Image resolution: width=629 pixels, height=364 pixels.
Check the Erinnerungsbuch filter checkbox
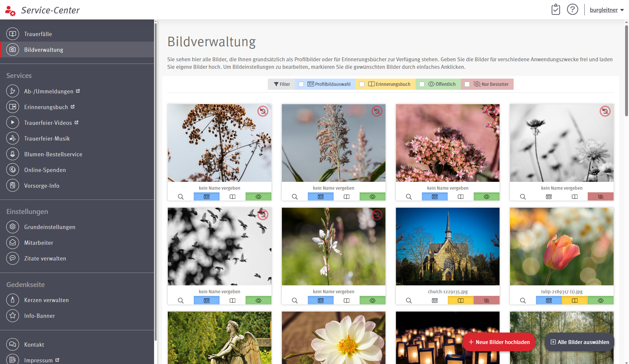point(362,84)
